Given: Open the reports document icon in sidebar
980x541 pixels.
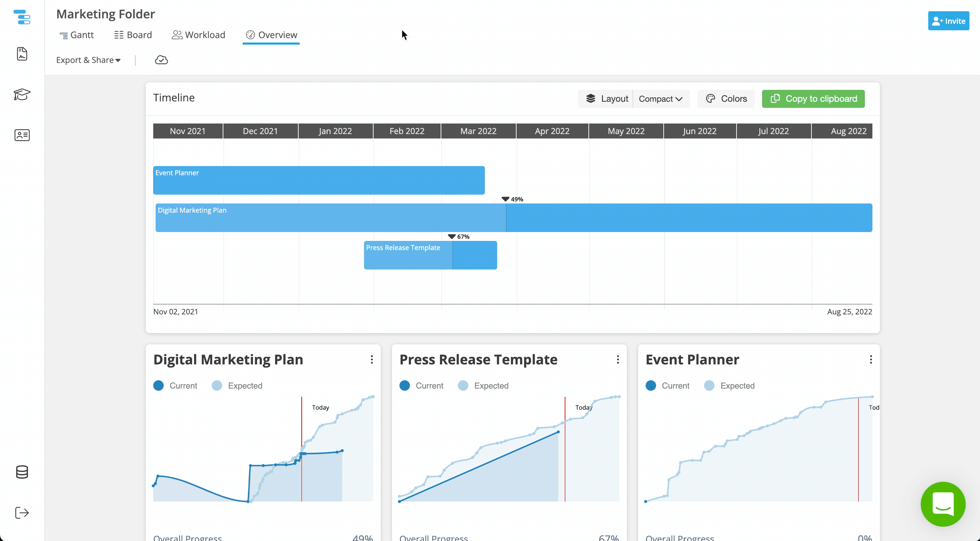Looking at the screenshot, I should [x=22, y=54].
